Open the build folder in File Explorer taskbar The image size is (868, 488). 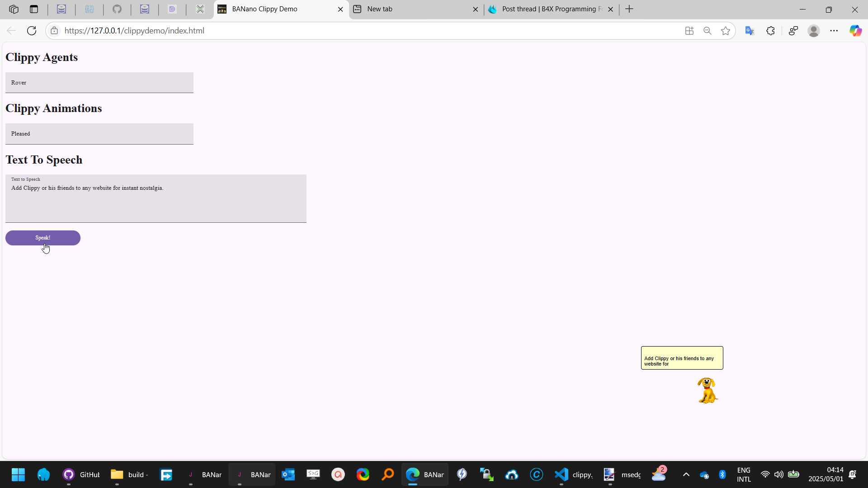[129, 474]
